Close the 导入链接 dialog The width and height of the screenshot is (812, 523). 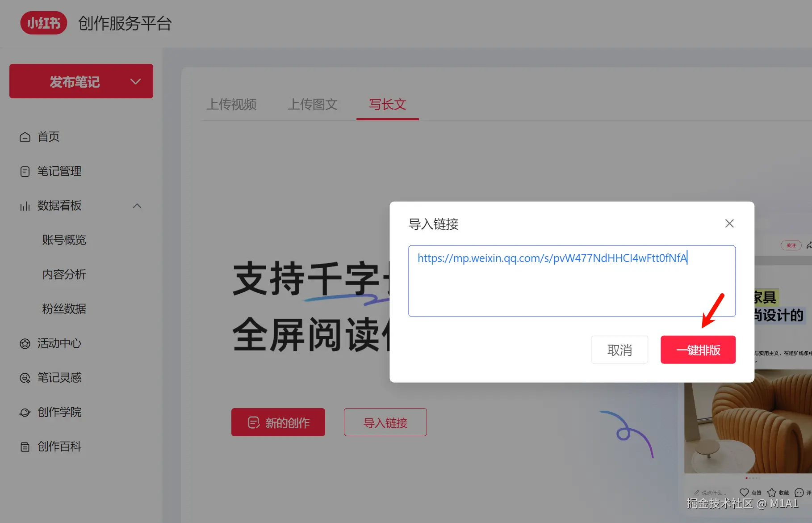click(x=729, y=224)
